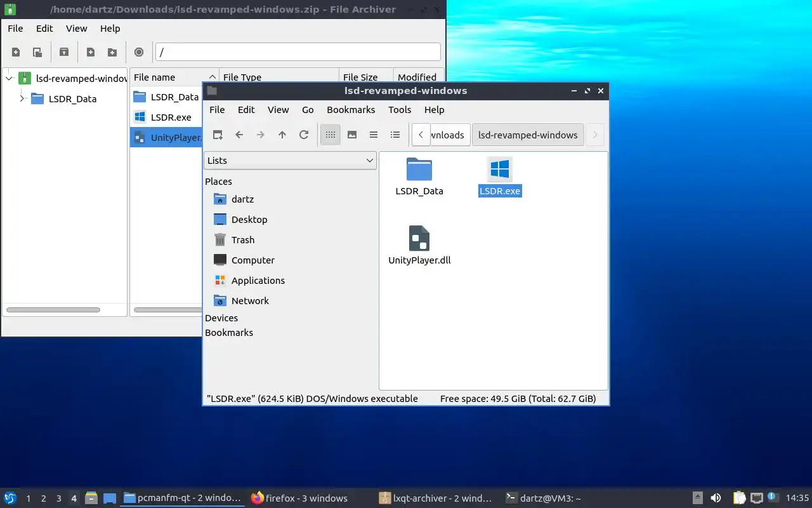Select LSDR.exe in file manager
Image resolution: width=812 pixels, height=508 pixels.
coord(500,177)
